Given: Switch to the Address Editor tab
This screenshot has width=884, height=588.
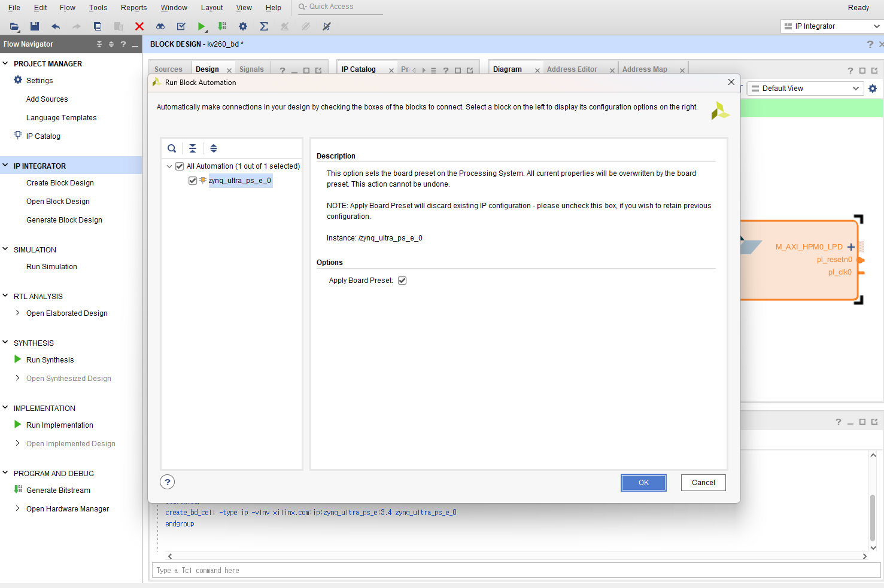Looking at the screenshot, I should click(x=572, y=69).
